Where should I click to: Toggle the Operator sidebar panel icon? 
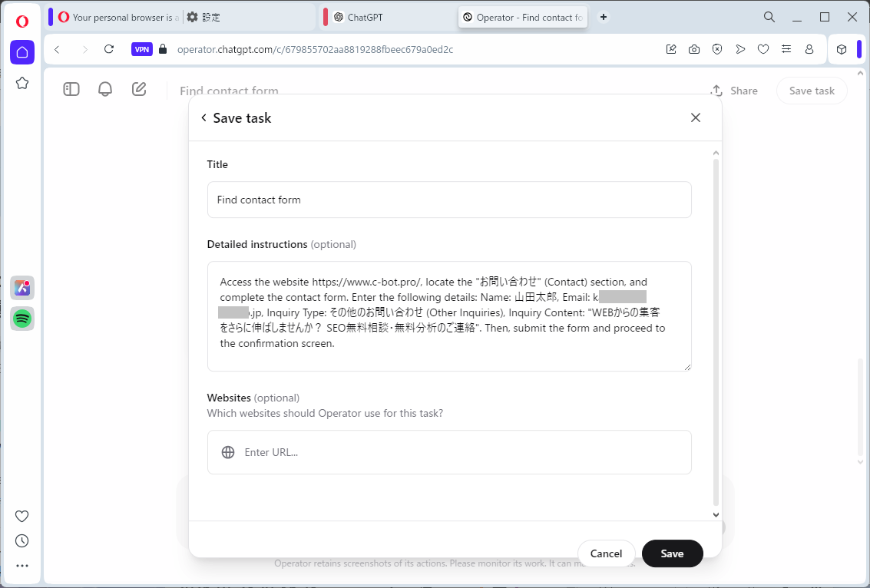click(x=71, y=89)
